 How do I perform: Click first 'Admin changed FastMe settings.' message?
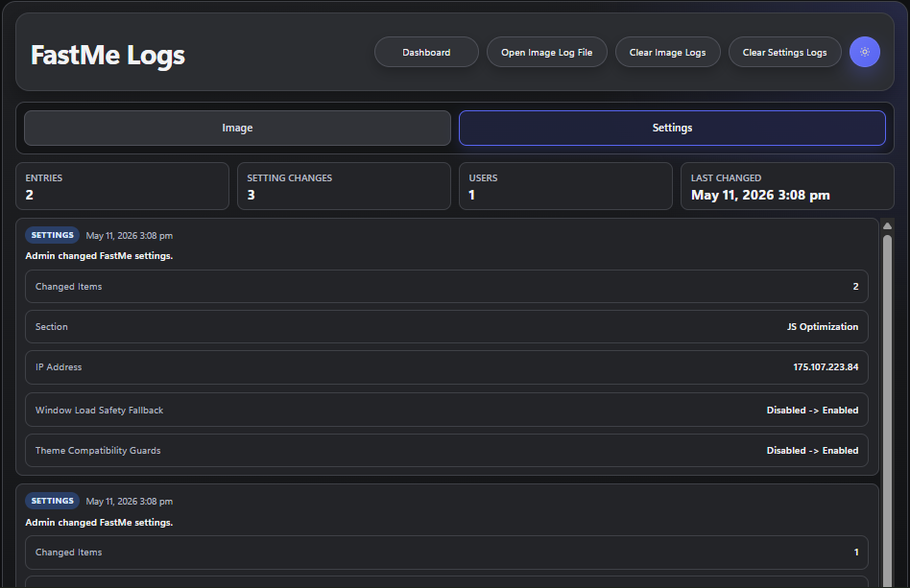(99, 256)
